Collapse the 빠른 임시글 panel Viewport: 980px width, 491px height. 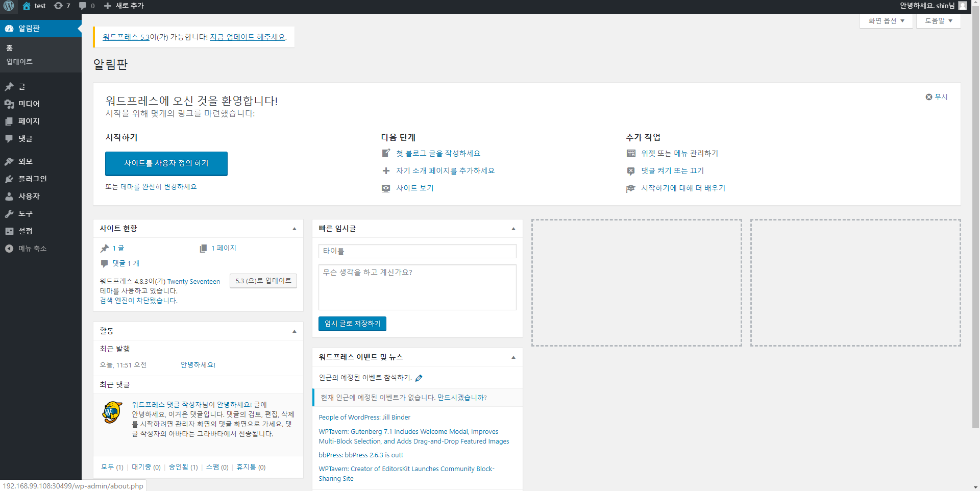coord(513,229)
